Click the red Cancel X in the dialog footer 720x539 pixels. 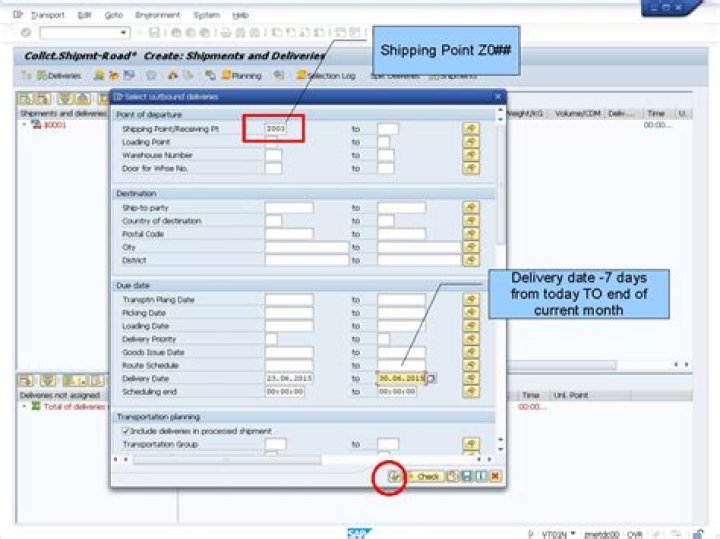pyautogui.click(x=495, y=477)
